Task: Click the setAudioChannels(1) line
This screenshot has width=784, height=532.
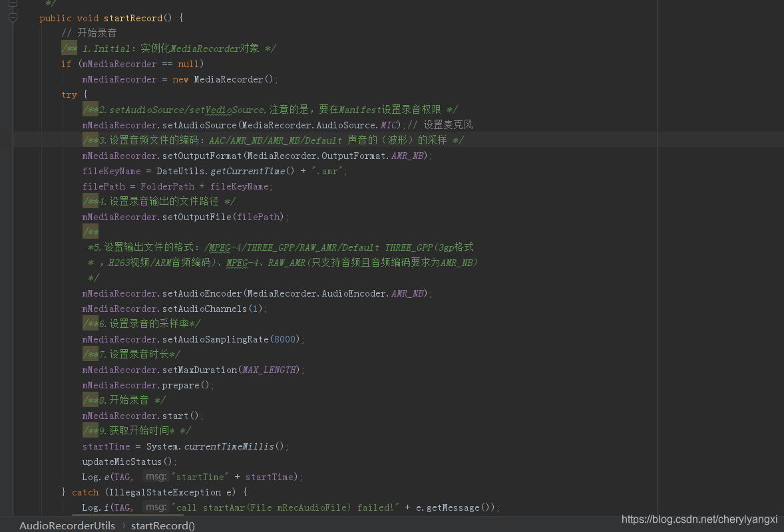Action: coord(175,309)
